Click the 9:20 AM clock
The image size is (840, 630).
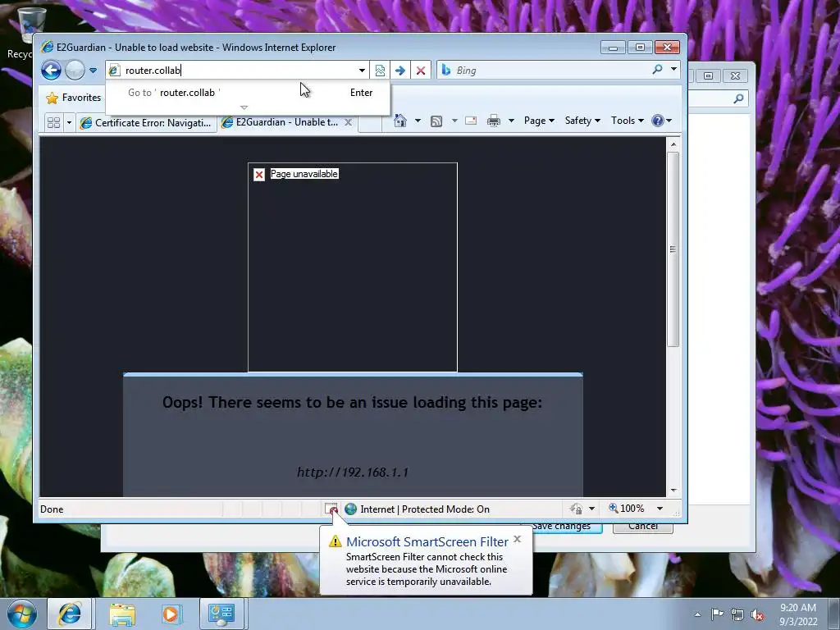[x=798, y=608]
